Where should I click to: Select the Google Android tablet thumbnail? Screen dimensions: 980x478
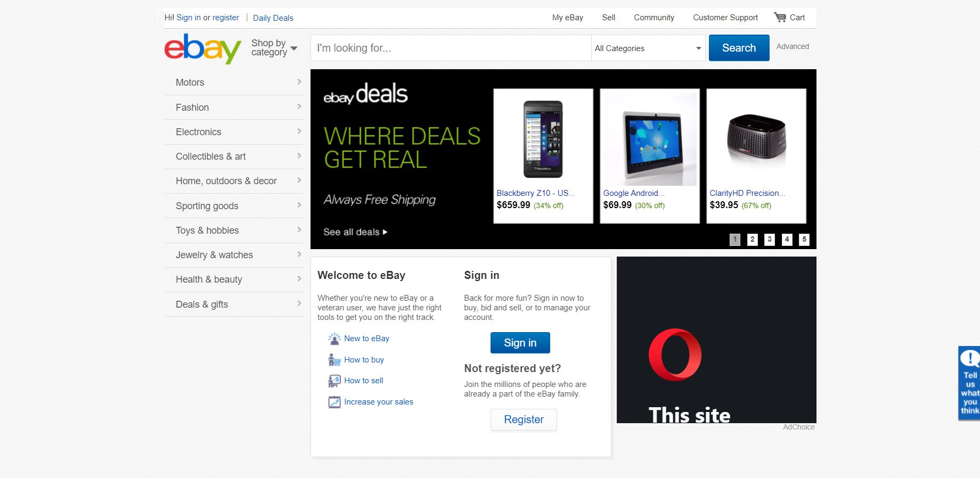[650, 139]
